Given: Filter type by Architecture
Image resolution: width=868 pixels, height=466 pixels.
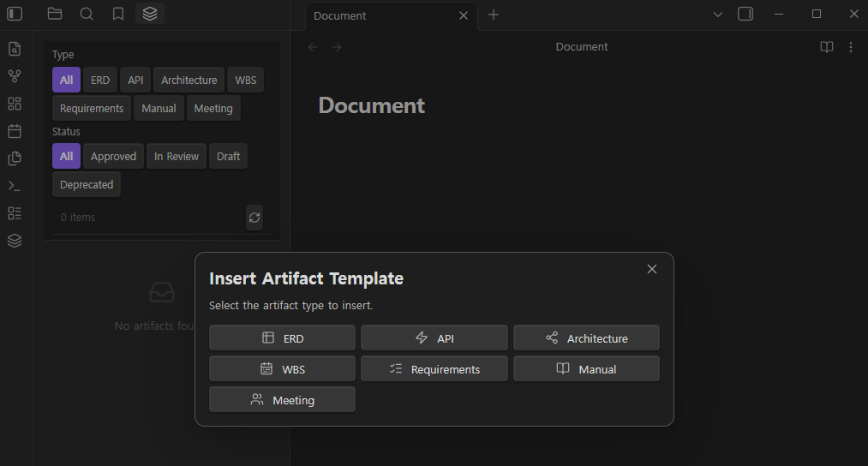Looking at the screenshot, I should (189, 81).
